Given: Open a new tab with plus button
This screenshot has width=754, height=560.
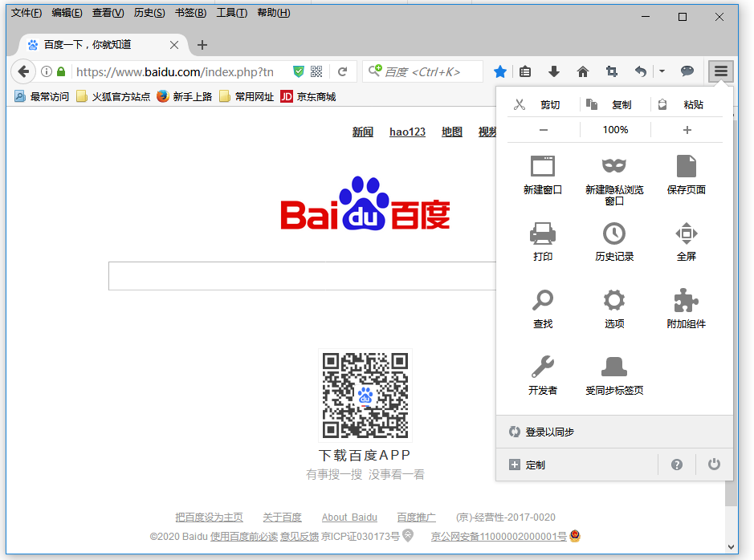Looking at the screenshot, I should (202, 45).
